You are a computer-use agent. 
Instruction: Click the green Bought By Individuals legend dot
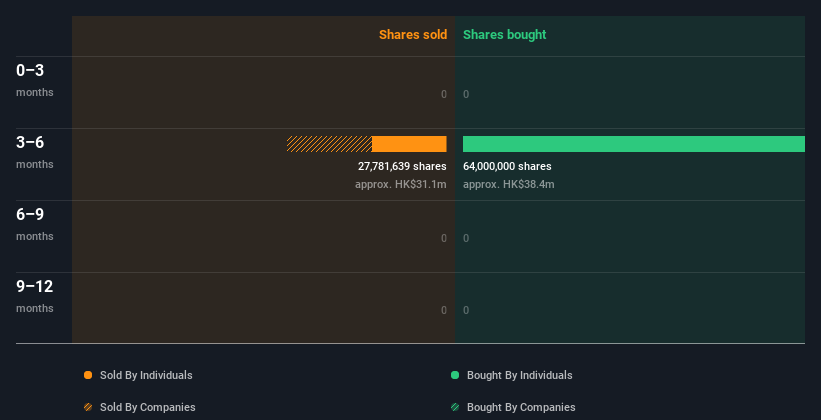(455, 375)
